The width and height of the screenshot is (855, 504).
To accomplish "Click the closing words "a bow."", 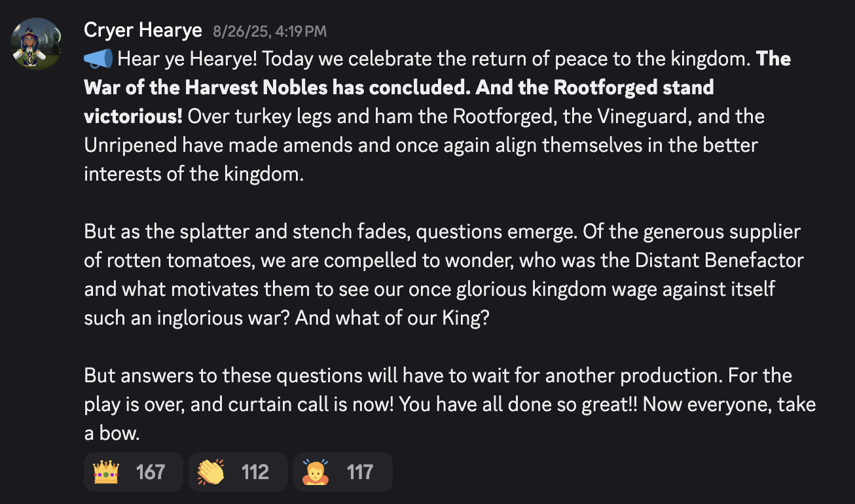I will coord(112,433).
